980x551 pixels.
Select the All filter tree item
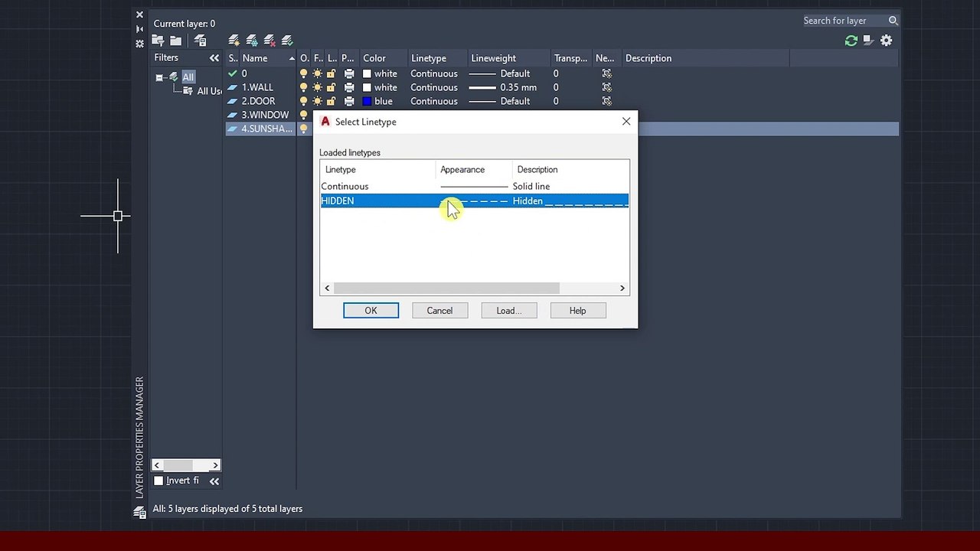point(188,77)
